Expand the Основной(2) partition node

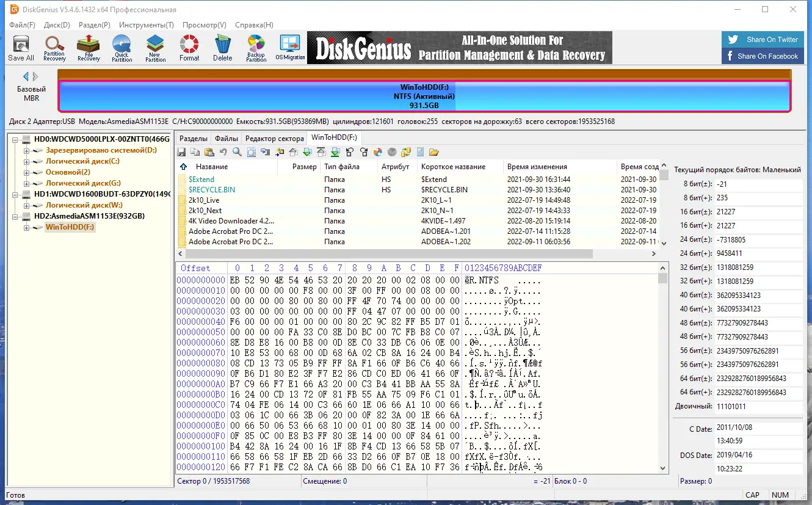point(26,172)
